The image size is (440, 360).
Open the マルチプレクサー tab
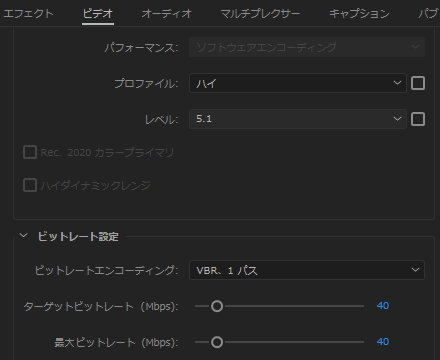click(x=260, y=13)
